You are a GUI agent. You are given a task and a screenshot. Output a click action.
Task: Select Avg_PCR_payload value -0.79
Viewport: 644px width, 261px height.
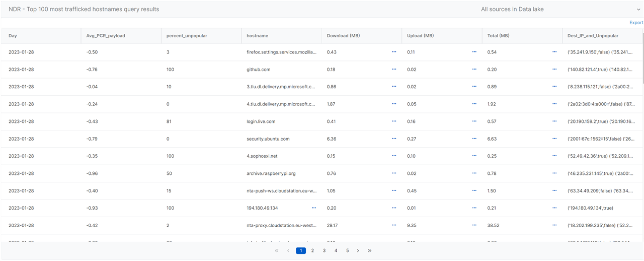coord(92,139)
